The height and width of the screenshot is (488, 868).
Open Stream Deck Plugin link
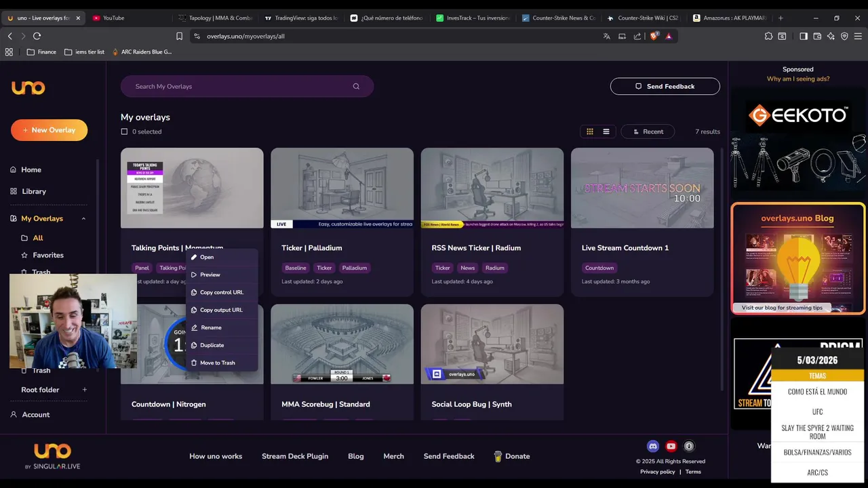pos(295,456)
